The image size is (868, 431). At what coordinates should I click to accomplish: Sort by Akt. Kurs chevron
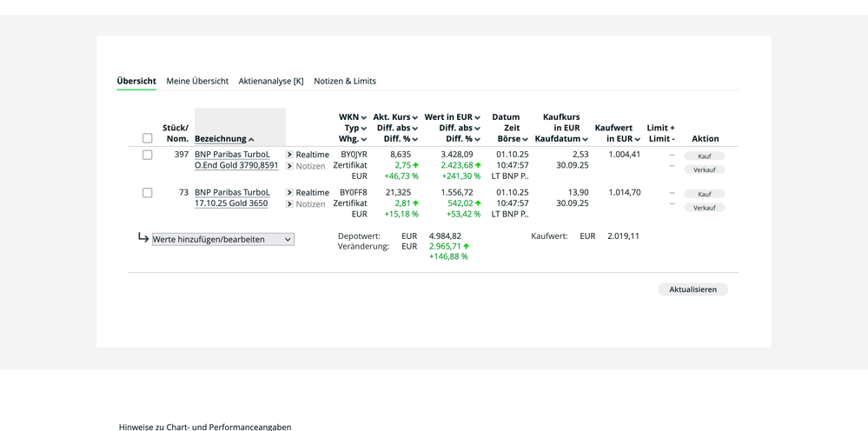(x=414, y=117)
